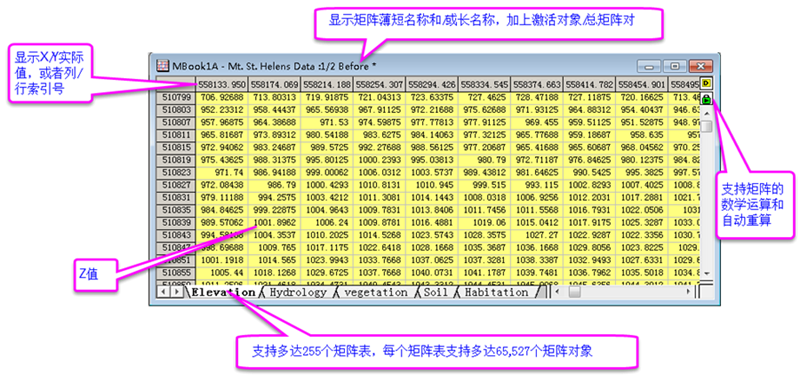
Task: Select column header 558214.188
Action: [327, 84]
